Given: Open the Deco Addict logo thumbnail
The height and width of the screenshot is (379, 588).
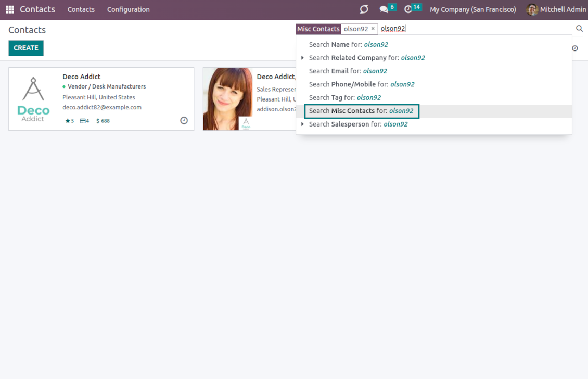Looking at the screenshot, I should tap(34, 99).
